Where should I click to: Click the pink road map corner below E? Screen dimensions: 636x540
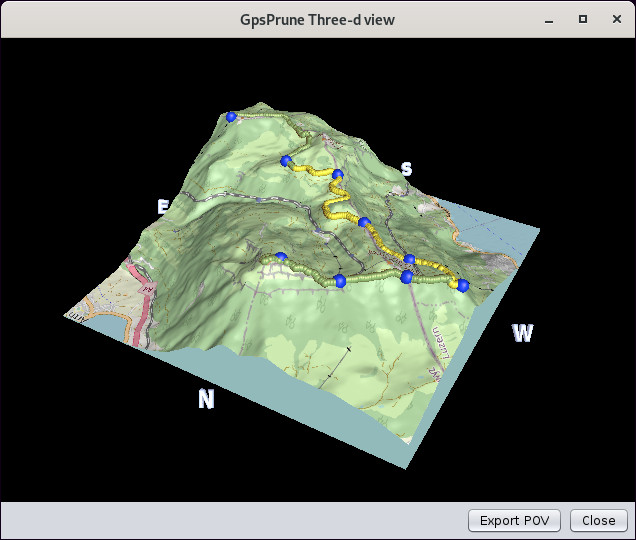(100, 300)
